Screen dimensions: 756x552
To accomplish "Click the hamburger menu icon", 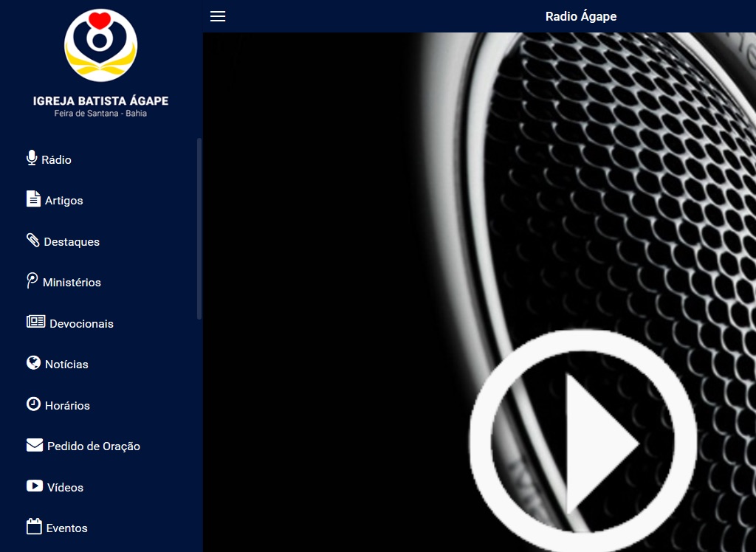I will [218, 16].
